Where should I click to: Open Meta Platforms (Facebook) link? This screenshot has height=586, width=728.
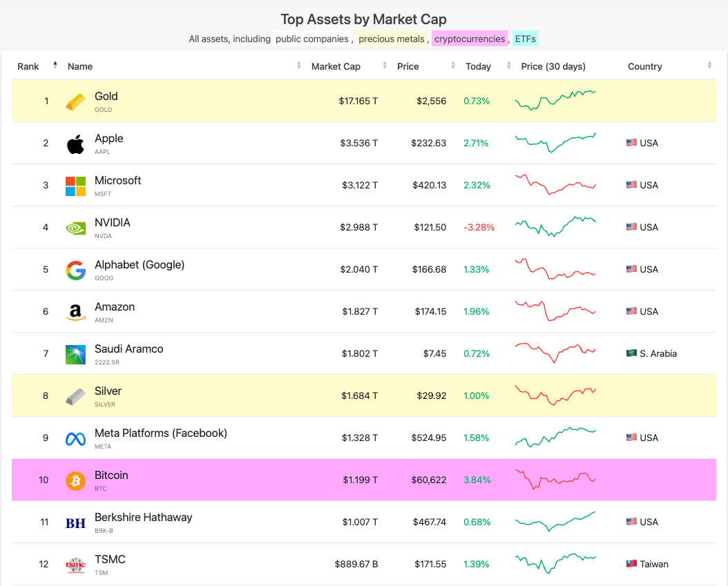tap(161, 433)
